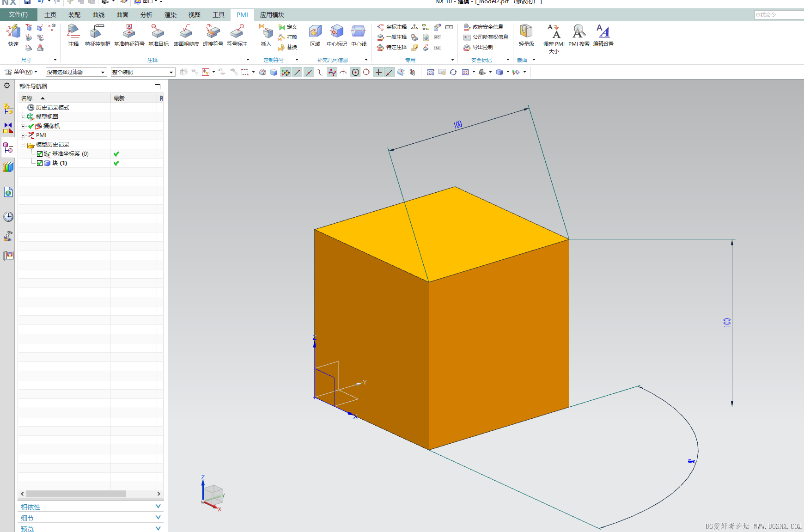Expand the 补充几何信息 group arrow

pos(366,60)
